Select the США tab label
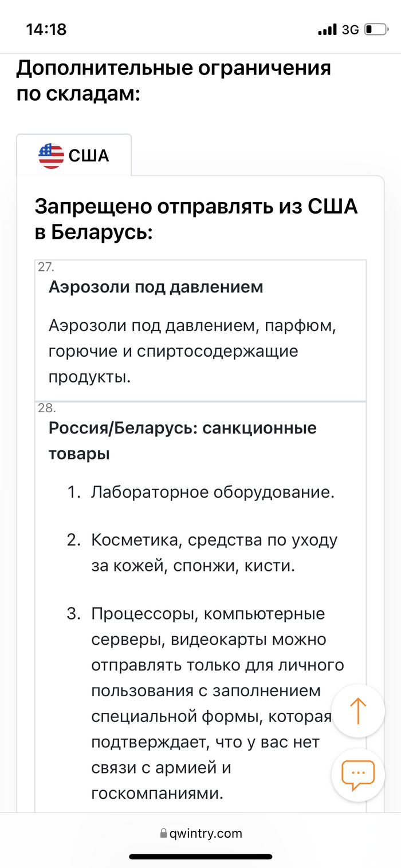 (89, 156)
